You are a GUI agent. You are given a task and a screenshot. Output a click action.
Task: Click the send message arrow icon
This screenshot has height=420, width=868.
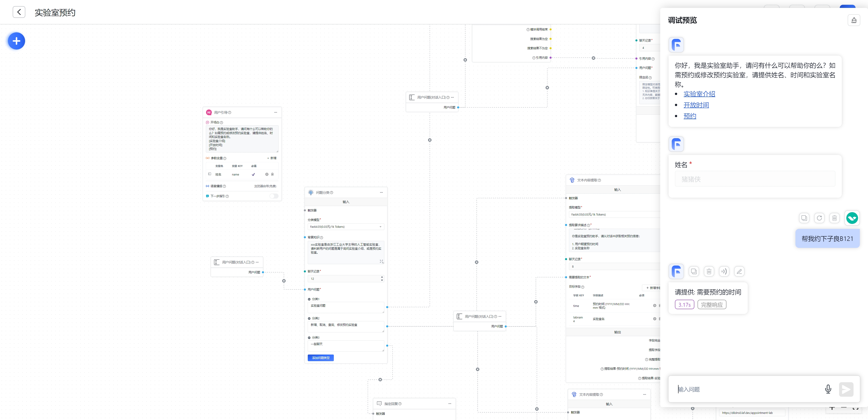[x=846, y=389]
